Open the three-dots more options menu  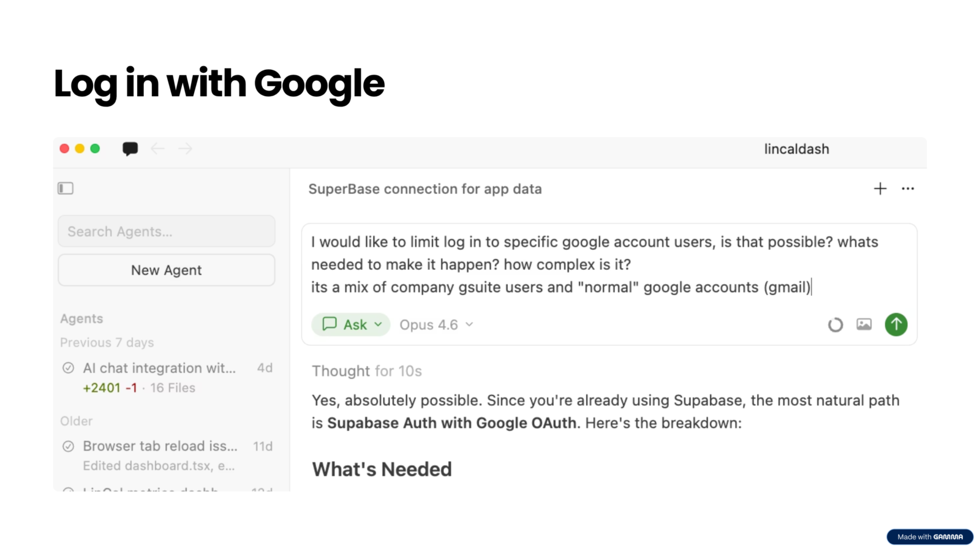tap(908, 189)
